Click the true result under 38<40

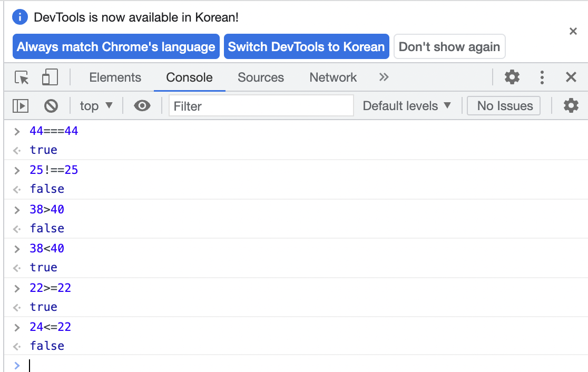click(x=44, y=267)
